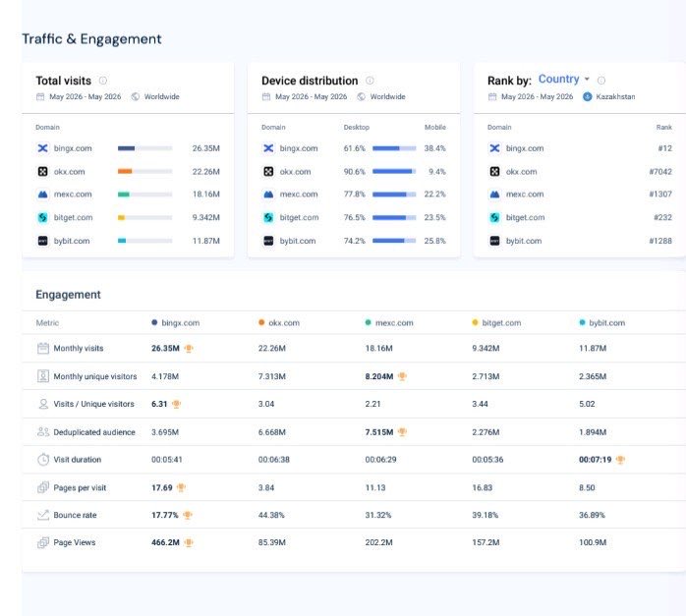Image resolution: width=686 pixels, height=616 pixels.
Task: Click the Monthly unique visitors icon
Action: pyautogui.click(x=43, y=376)
